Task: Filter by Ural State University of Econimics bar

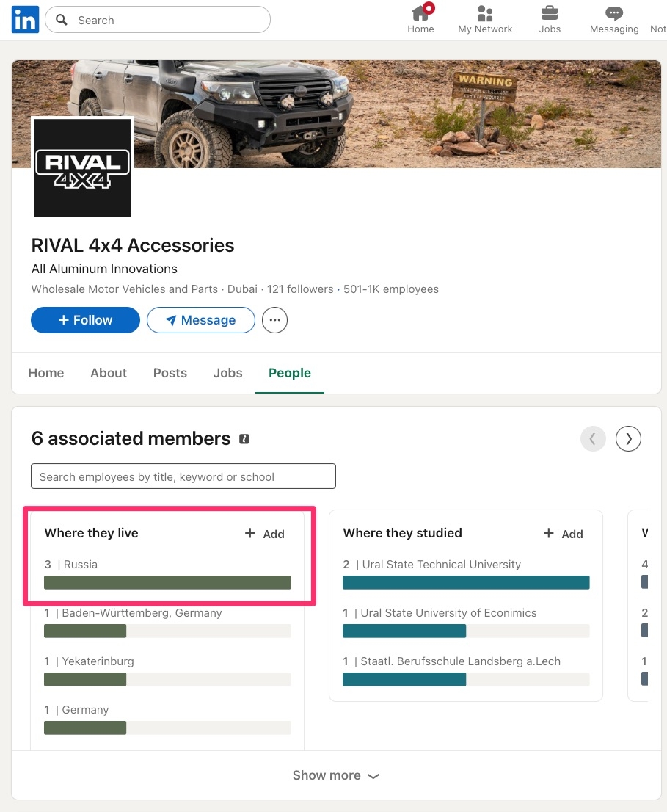Action: point(466,631)
